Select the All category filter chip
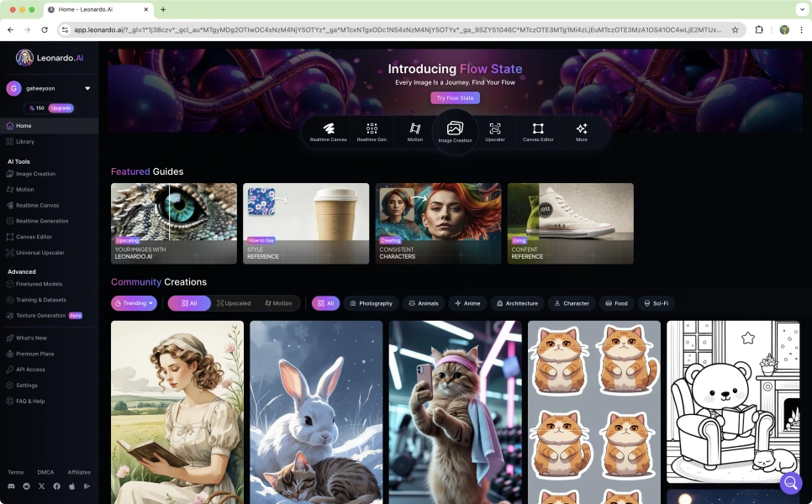Image resolution: width=812 pixels, height=504 pixels. point(326,303)
